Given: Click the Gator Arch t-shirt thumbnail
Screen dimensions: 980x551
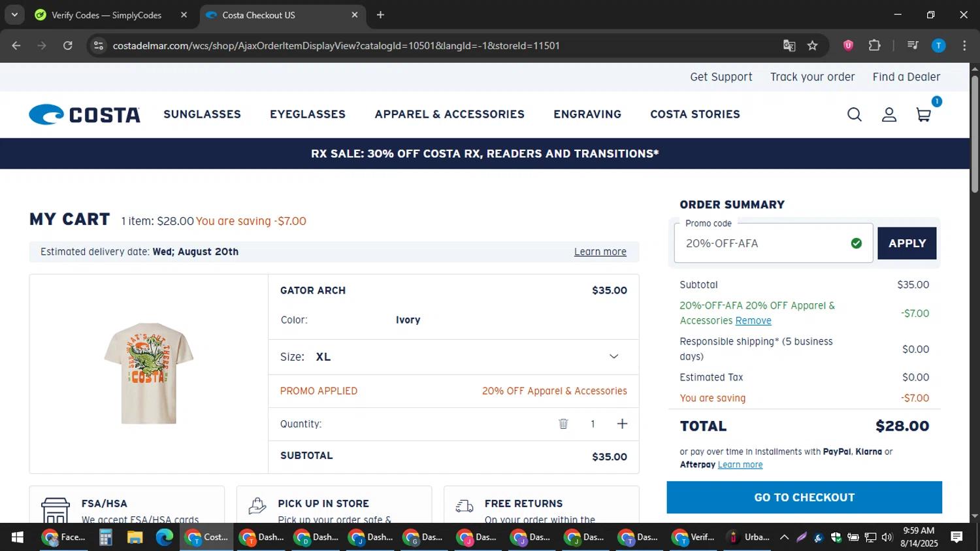Looking at the screenshot, I should click(149, 373).
